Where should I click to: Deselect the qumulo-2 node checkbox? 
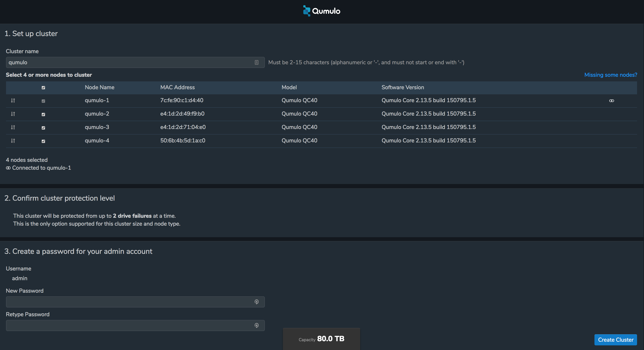(43, 114)
